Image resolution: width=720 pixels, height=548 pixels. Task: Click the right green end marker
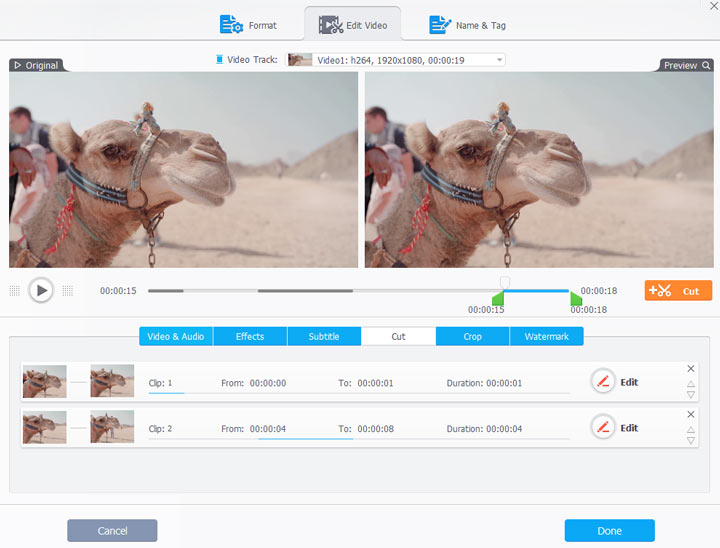point(576,299)
